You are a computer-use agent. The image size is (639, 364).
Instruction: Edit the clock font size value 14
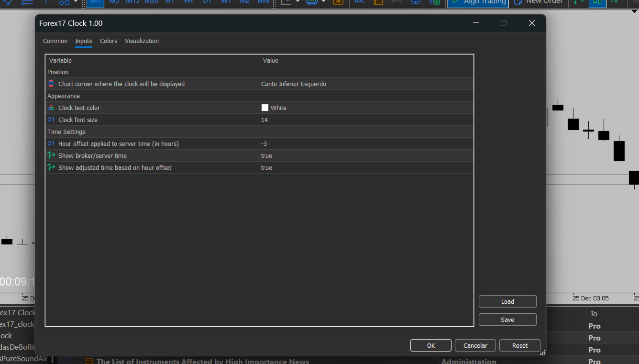(x=366, y=120)
